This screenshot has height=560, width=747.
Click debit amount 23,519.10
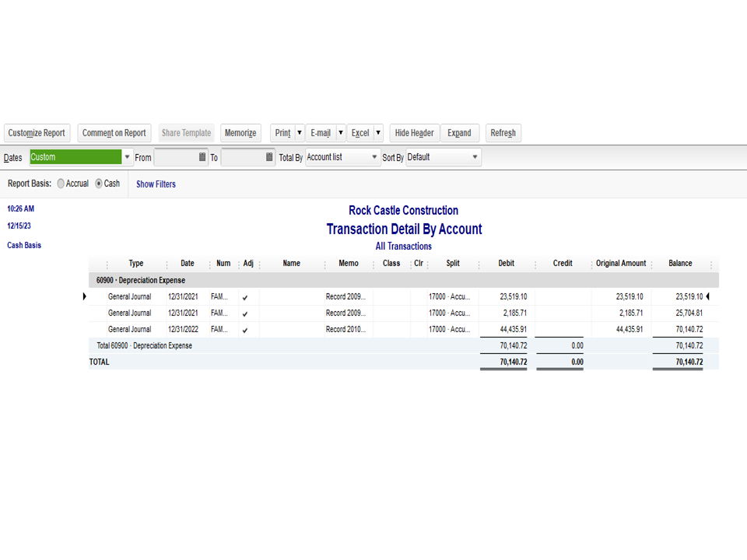(x=513, y=296)
